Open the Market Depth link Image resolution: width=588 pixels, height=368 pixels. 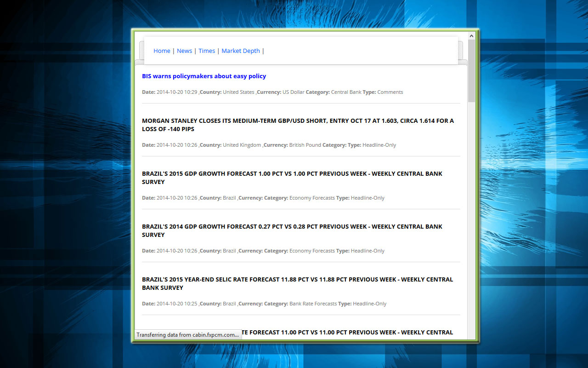tap(241, 51)
